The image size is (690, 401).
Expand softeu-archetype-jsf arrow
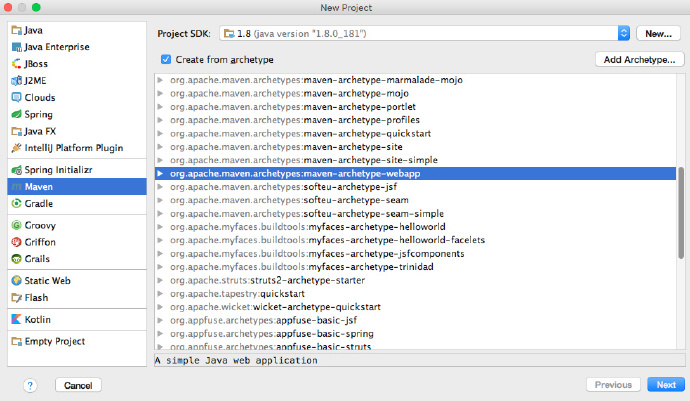click(160, 187)
